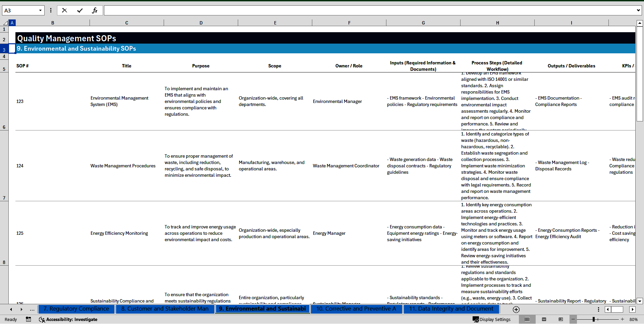Switch to Page Break Preview view
This screenshot has height=324, width=644.
pos(561,319)
